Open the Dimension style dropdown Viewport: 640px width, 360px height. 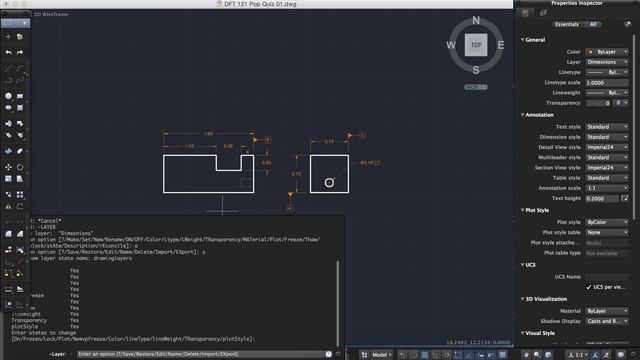(x=607, y=137)
